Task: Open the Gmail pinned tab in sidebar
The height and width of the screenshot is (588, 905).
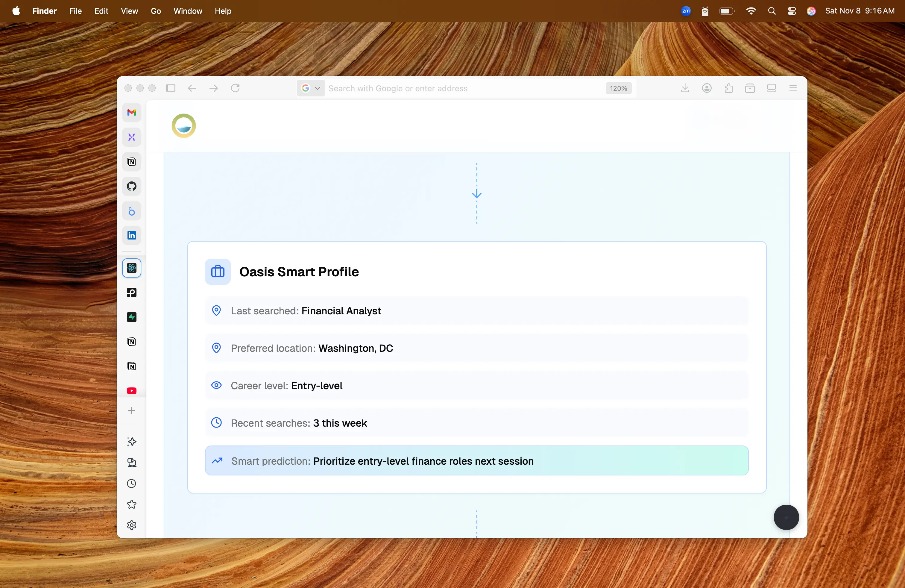Action: 132,113
